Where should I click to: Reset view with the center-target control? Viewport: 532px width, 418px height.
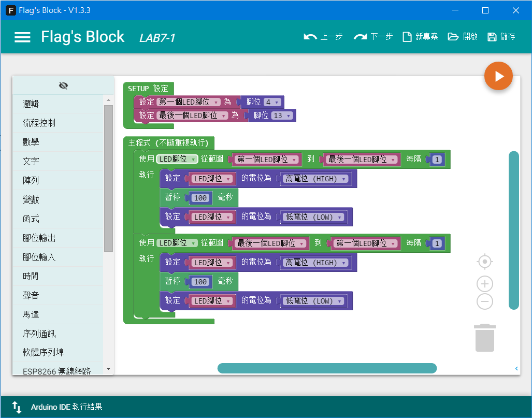point(484,262)
